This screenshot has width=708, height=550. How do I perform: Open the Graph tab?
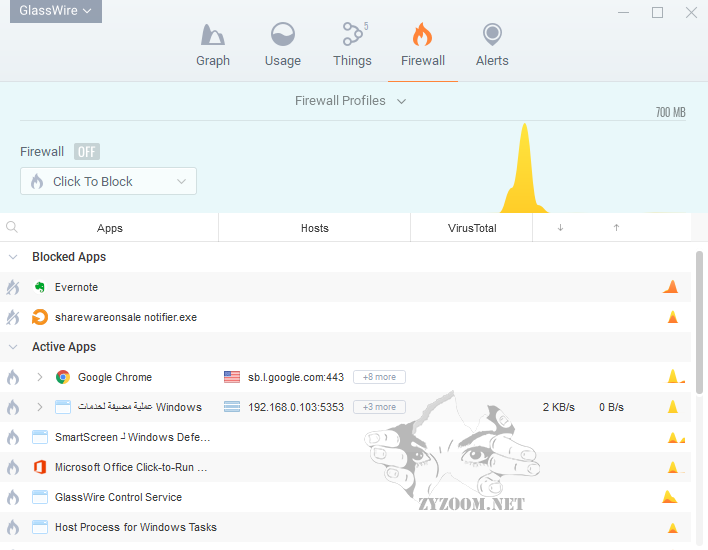pyautogui.click(x=213, y=45)
